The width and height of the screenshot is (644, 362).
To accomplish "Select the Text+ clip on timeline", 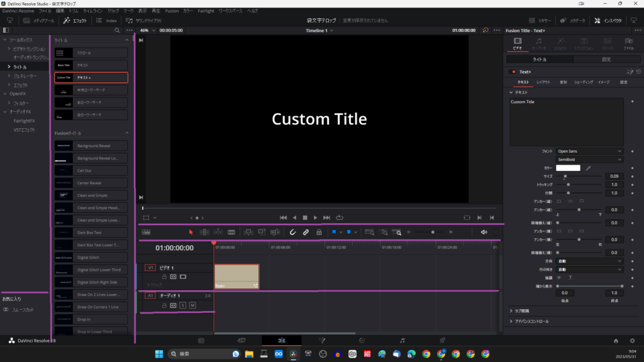I will click(x=236, y=277).
